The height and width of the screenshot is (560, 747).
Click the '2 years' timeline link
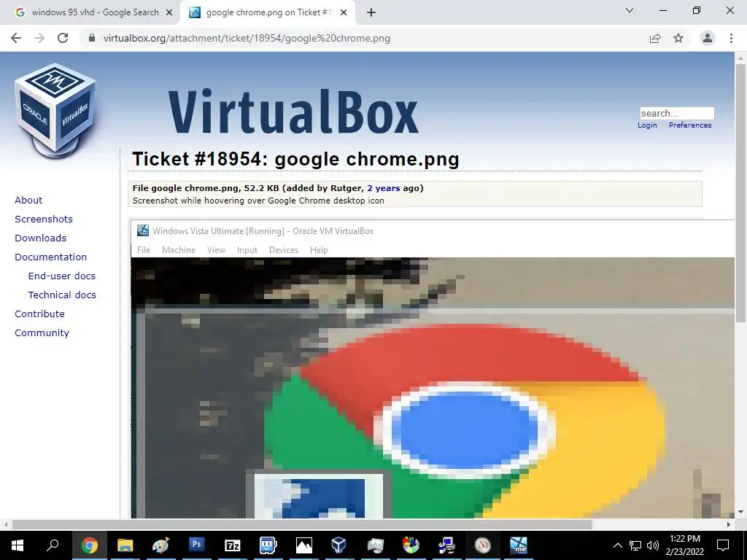coord(384,188)
